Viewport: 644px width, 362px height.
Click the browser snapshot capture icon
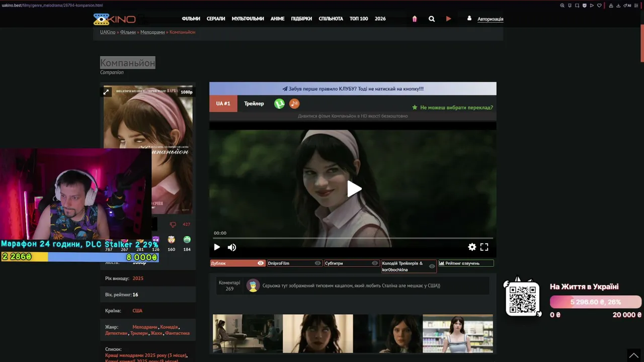[x=577, y=6]
